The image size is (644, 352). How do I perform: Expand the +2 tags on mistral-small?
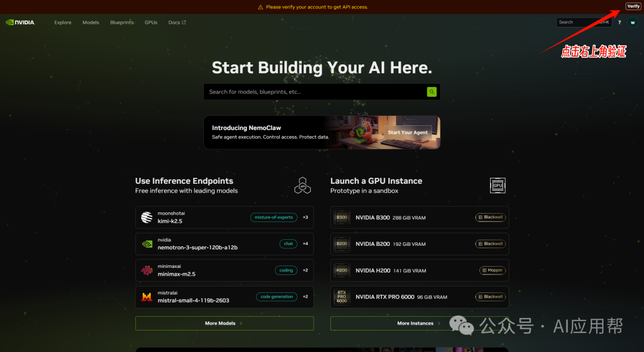point(305,297)
